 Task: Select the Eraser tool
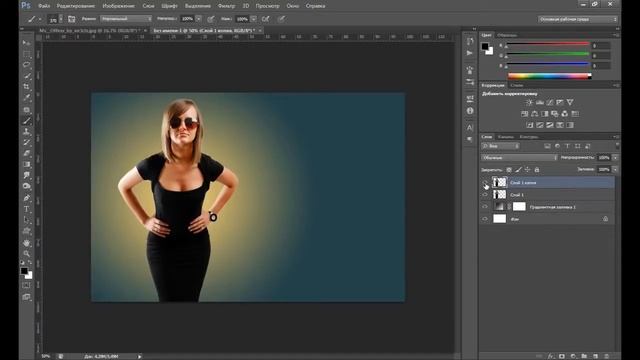click(27, 153)
